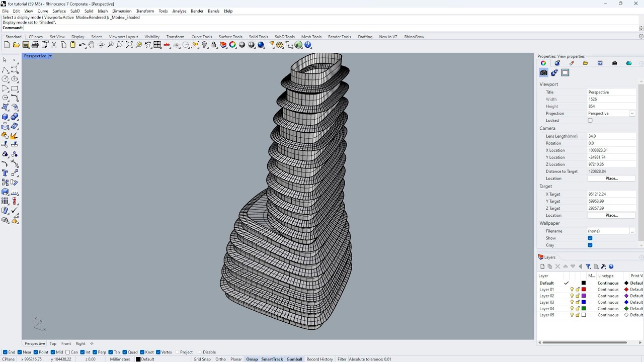Viewport: 644px width, 362px height.
Task: Select the Box solid tool in sidebar
Action: pyautogui.click(x=5, y=117)
